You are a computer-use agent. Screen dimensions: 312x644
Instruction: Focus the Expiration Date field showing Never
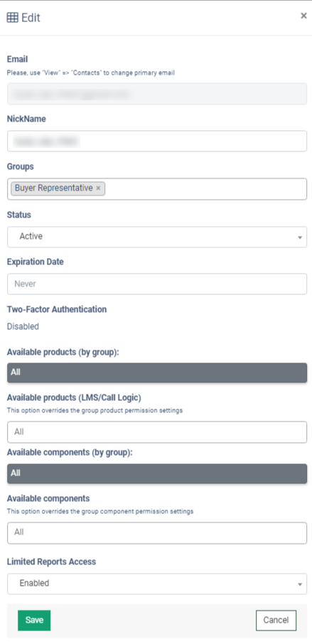[x=157, y=284]
